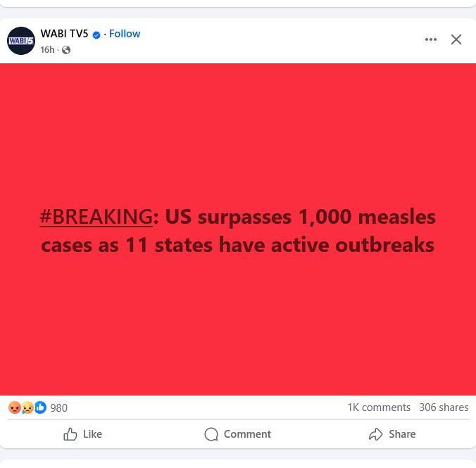Open the three-dots post options menu

[431, 39]
